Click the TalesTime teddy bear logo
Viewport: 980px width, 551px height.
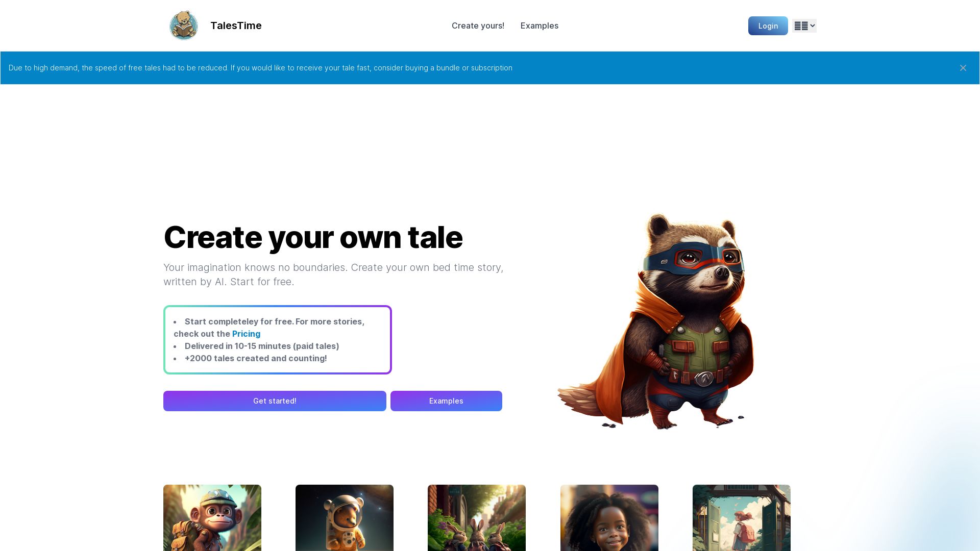click(184, 26)
